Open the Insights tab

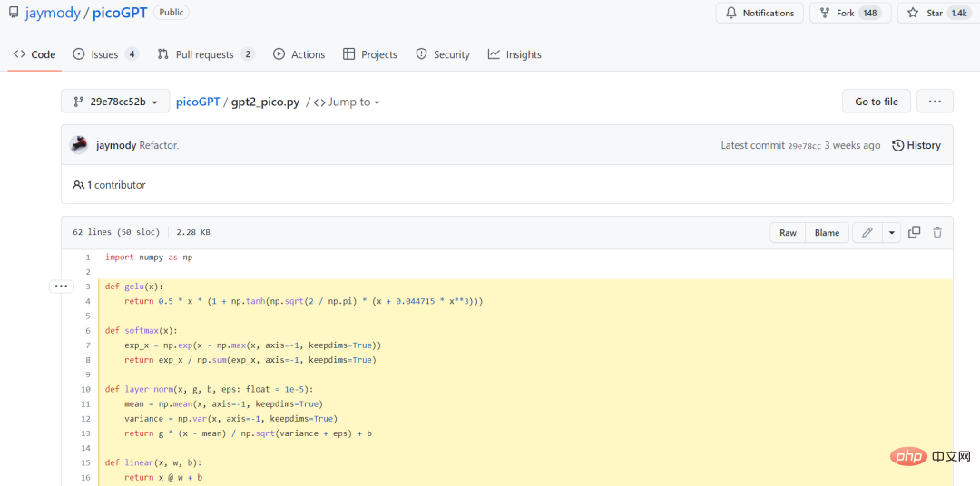click(514, 54)
